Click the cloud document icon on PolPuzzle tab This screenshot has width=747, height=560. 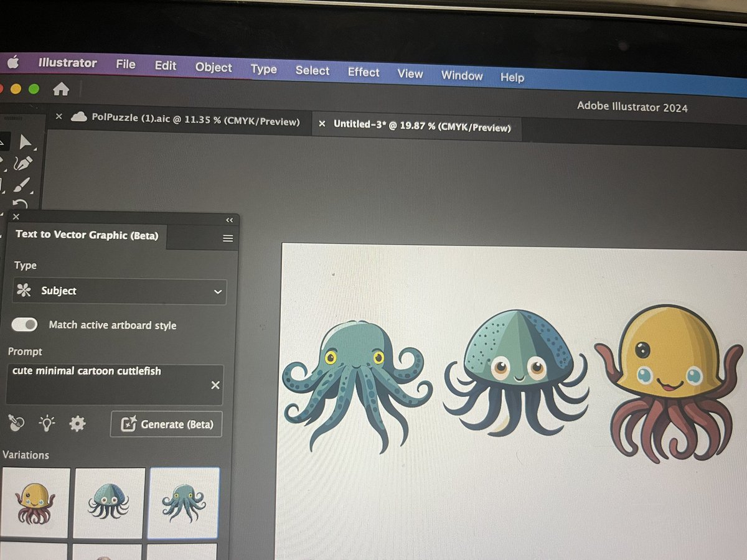click(78, 116)
